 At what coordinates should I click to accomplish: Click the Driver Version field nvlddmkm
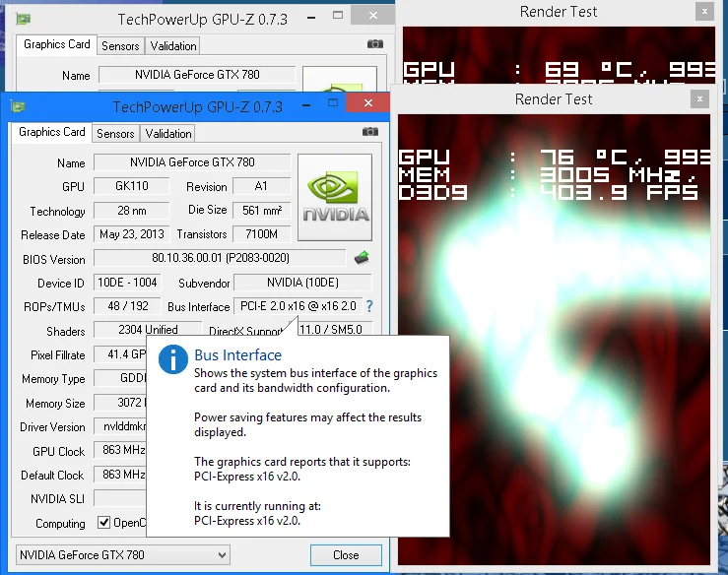click(120, 426)
